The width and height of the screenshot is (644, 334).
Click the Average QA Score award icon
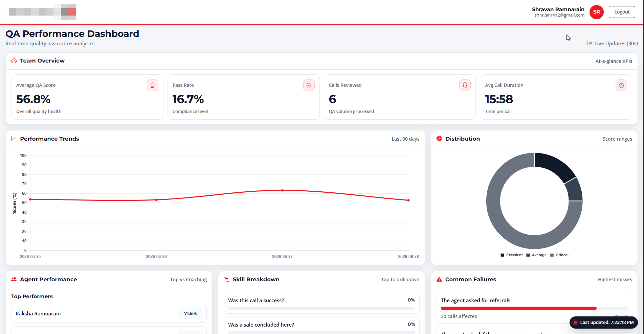coord(153,85)
